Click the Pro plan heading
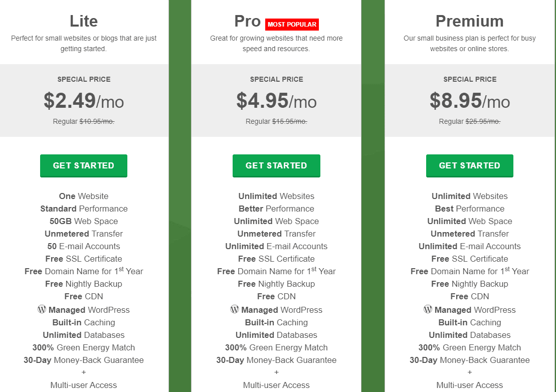 click(x=248, y=21)
